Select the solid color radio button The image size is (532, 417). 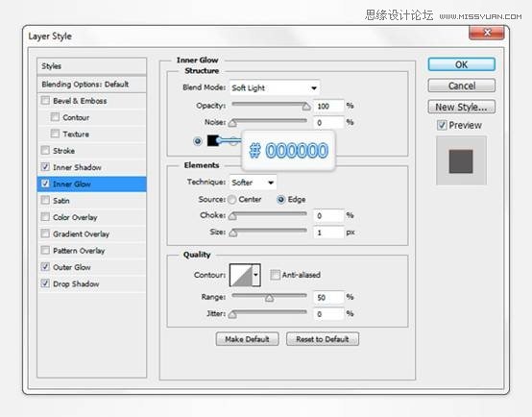click(198, 140)
